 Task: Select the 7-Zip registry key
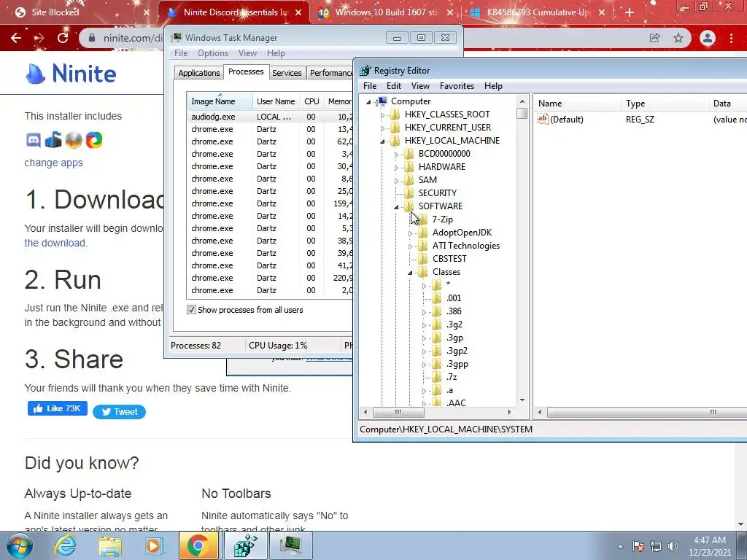coord(443,219)
